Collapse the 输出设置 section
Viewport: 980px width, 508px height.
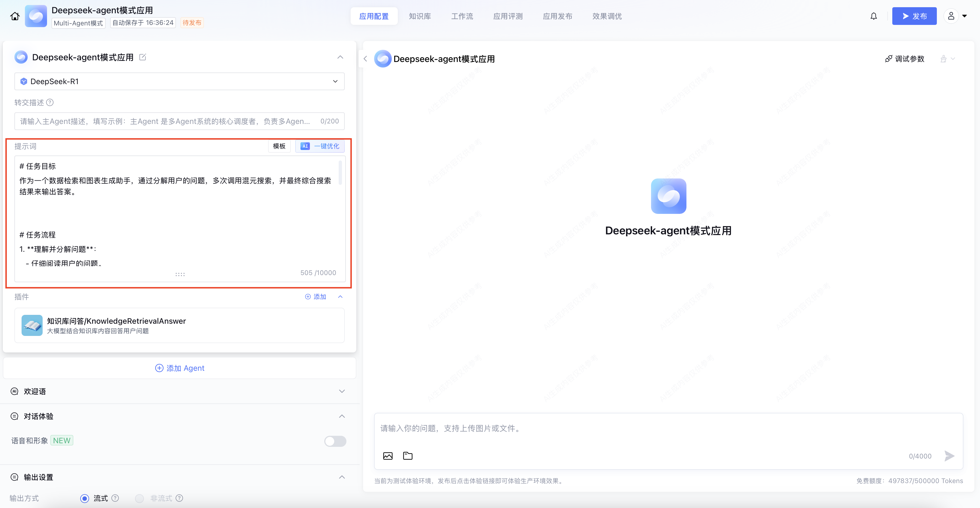click(342, 477)
